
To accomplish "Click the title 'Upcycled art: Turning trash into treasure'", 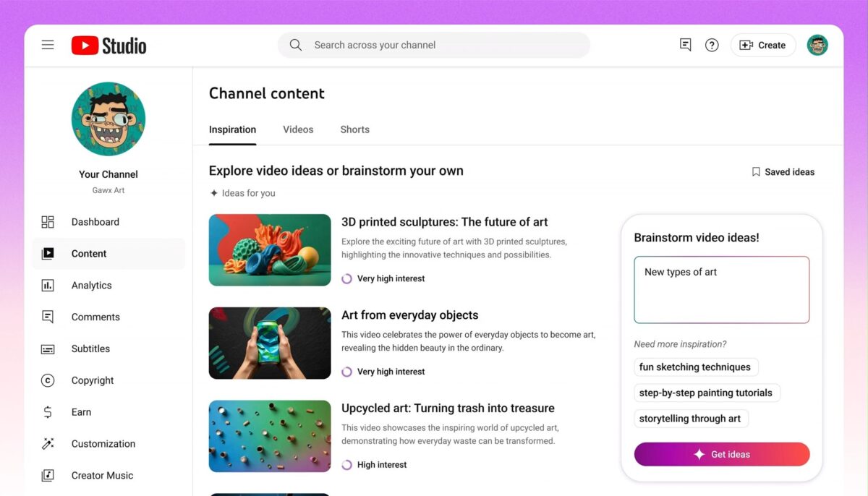I will pyautogui.click(x=448, y=409).
